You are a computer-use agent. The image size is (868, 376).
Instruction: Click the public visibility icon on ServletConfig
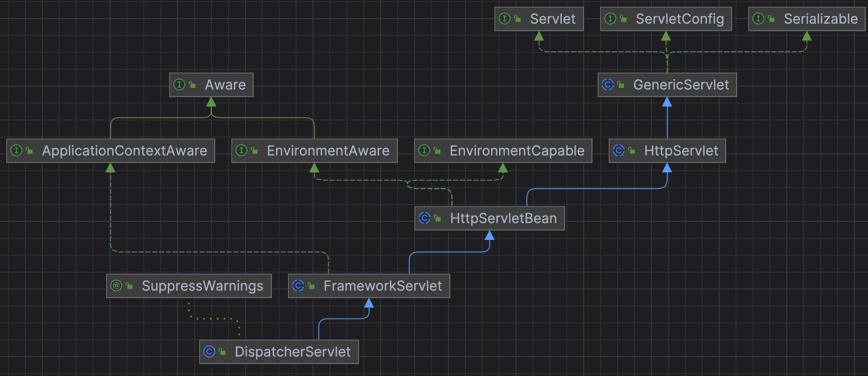point(624,19)
